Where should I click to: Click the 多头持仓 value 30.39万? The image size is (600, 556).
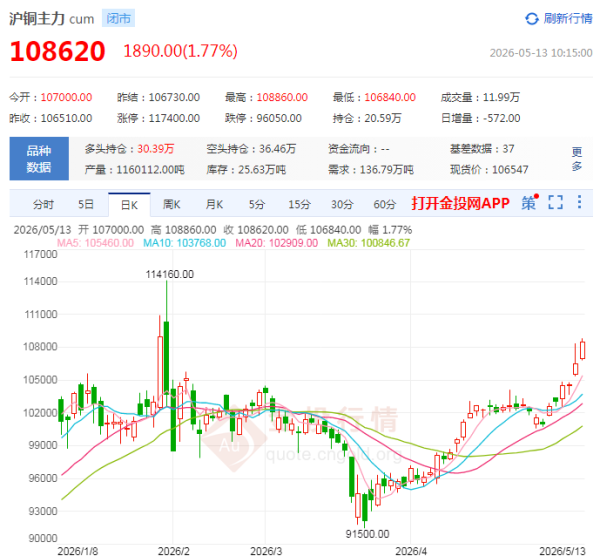coord(156,148)
